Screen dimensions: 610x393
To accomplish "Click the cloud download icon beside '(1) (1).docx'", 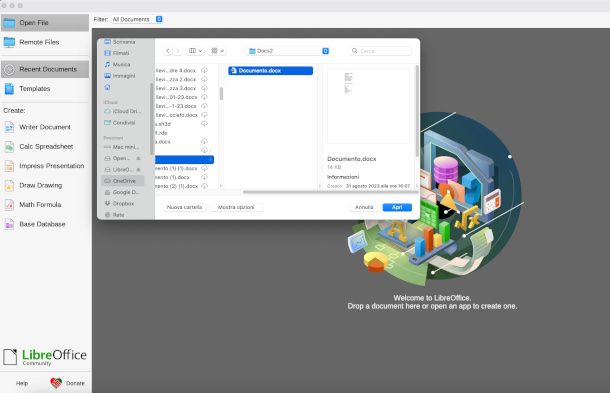I will point(204,168).
